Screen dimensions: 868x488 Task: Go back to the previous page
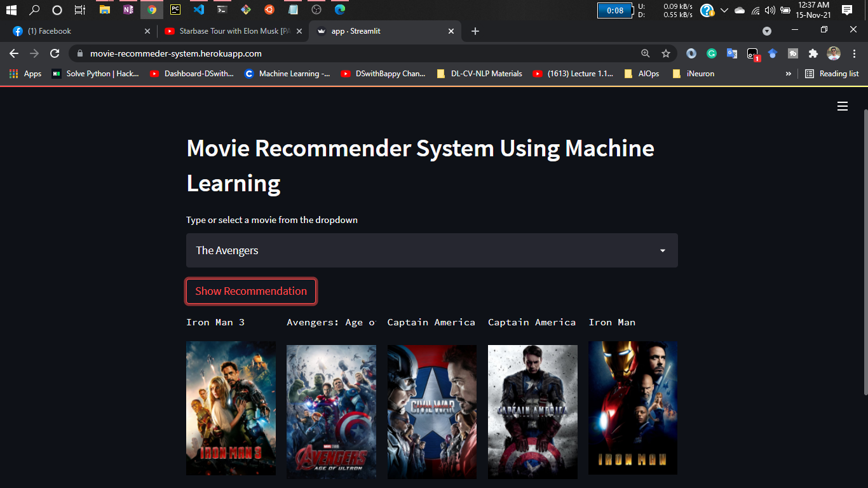click(14, 53)
